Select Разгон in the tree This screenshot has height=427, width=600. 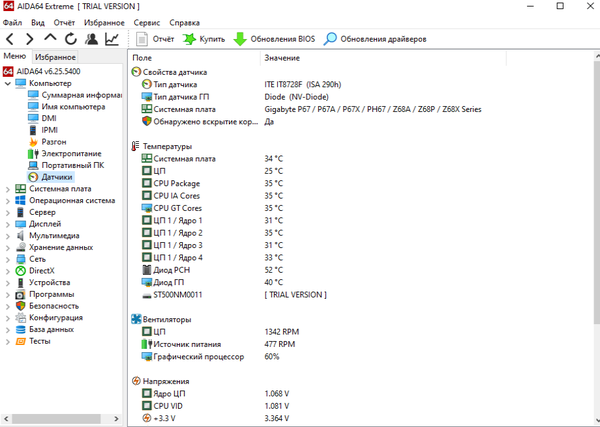[54, 141]
